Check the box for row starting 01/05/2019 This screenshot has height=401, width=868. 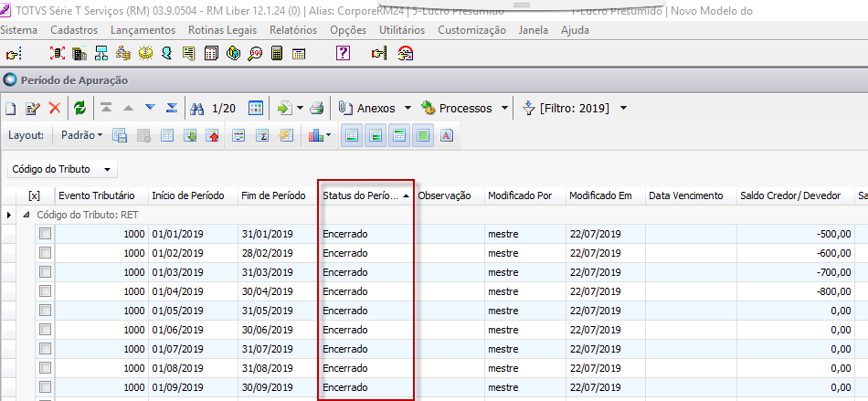[46, 311]
